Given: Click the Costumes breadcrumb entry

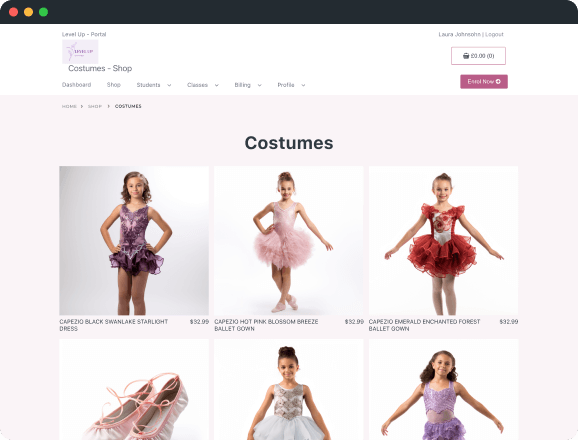Looking at the screenshot, I should click(x=128, y=106).
